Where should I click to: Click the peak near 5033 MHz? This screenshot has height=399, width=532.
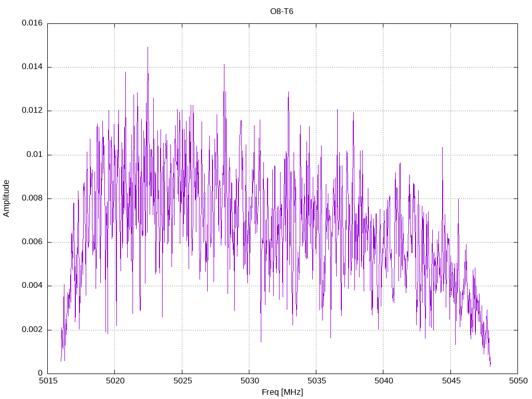(x=288, y=92)
